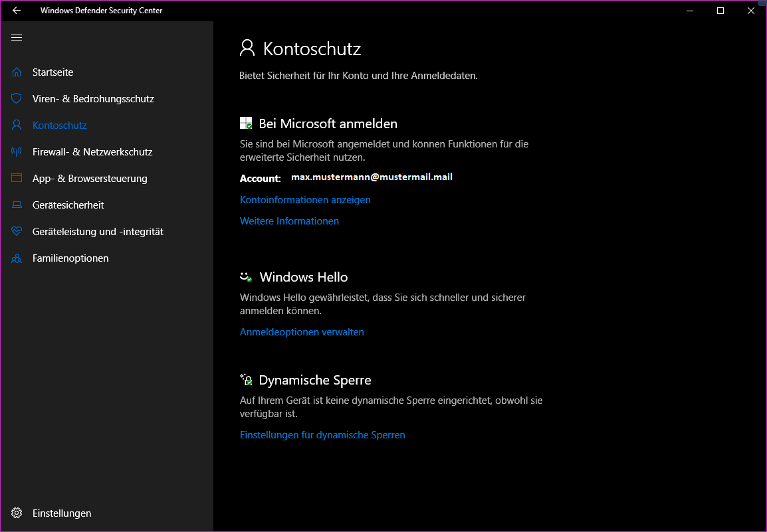Viewport: 767px width, 532px height.
Task: Click the Windows Hello smiley icon
Action: pos(246,277)
